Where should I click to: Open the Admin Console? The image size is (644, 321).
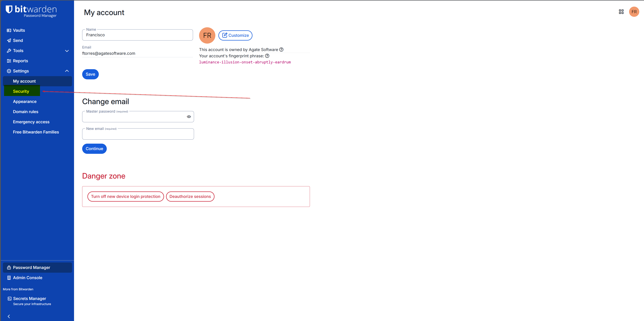(27, 278)
